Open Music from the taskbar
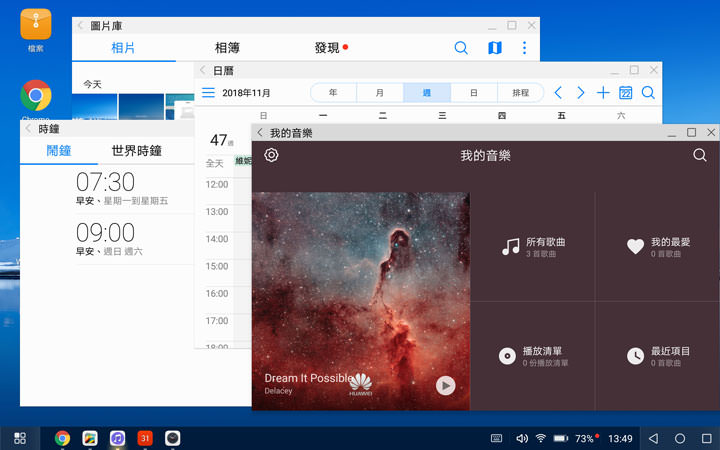 tap(118, 438)
